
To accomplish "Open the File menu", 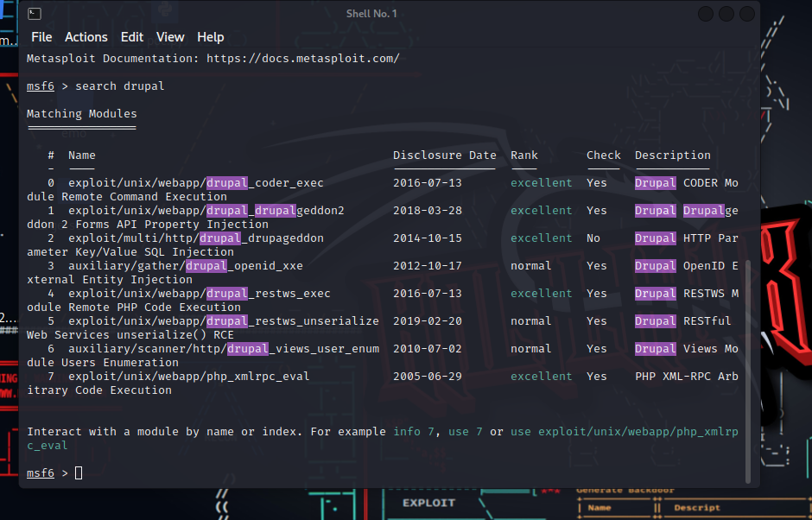I will click(41, 37).
